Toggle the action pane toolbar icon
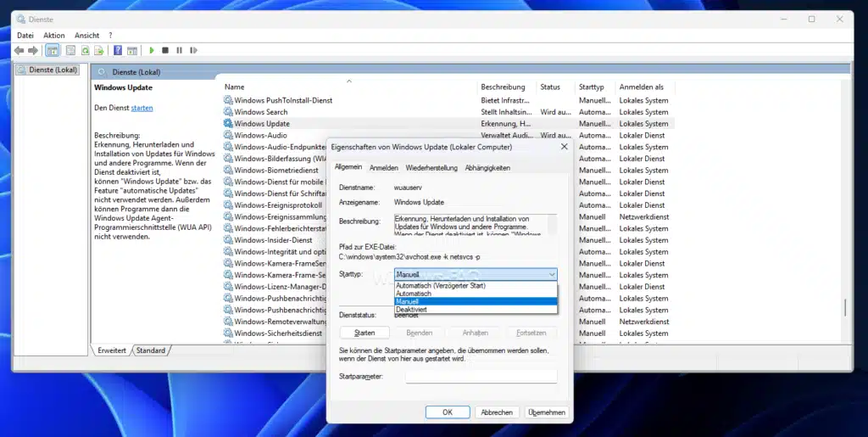 click(x=131, y=50)
